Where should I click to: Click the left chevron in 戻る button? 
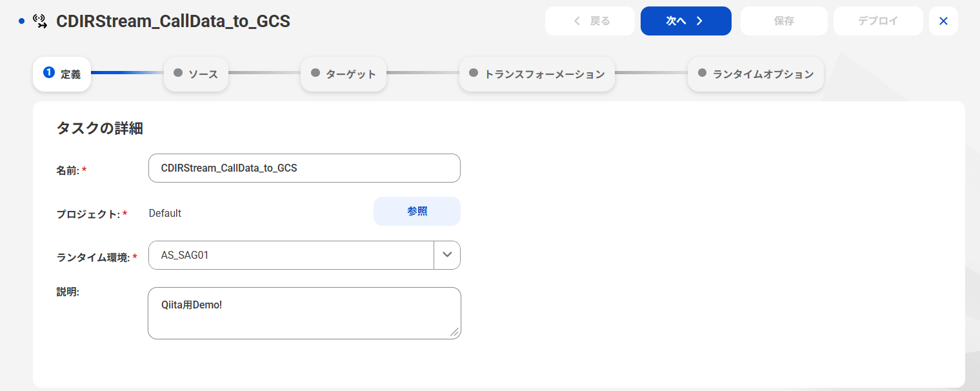[x=577, y=21]
